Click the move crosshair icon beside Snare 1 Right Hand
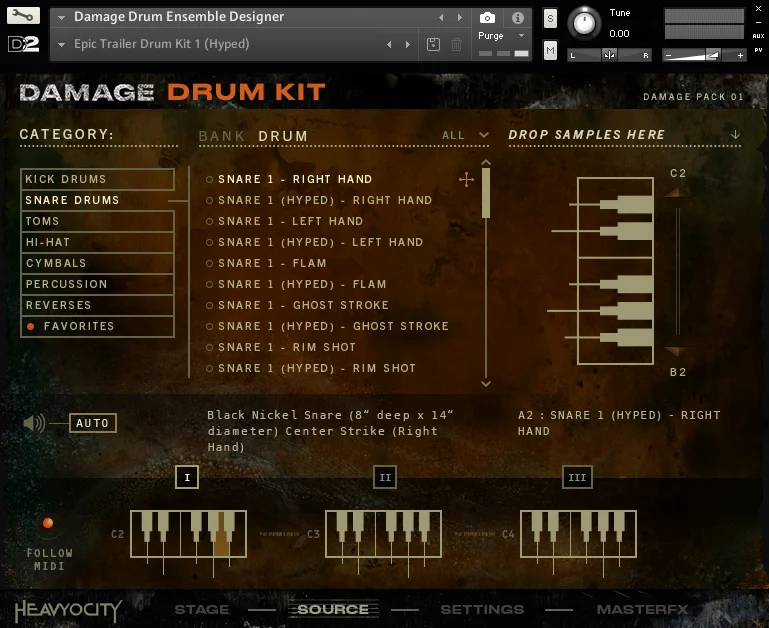769x628 pixels. [466, 180]
